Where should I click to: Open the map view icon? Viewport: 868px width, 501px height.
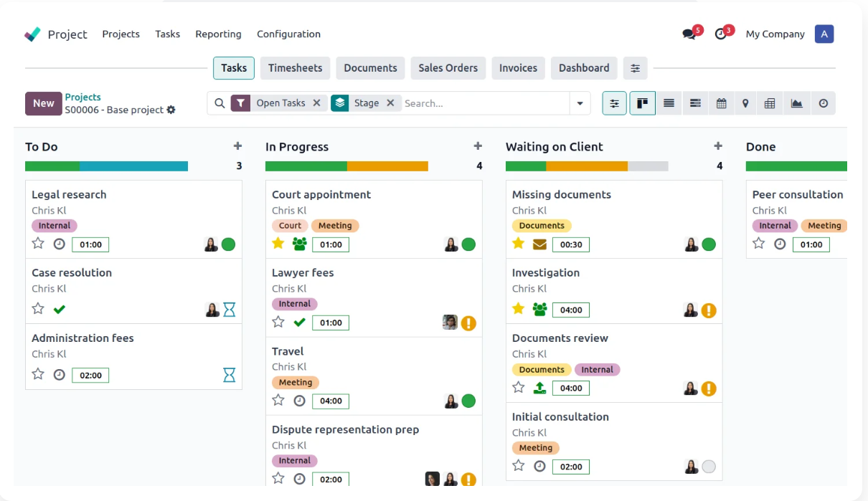point(745,103)
